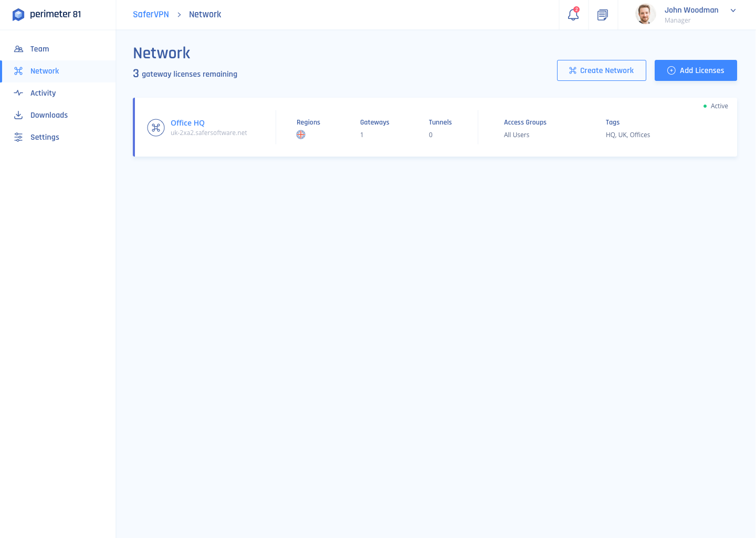The width and height of the screenshot is (756, 538).
Task: Click the gateway licenses remaining text
Action: [x=185, y=74]
